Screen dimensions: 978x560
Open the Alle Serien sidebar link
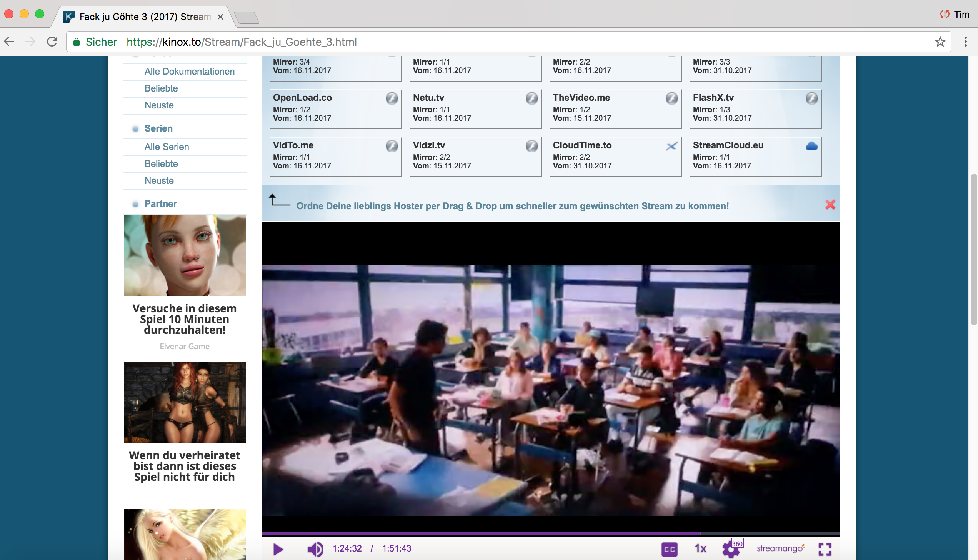[x=167, y=147]
